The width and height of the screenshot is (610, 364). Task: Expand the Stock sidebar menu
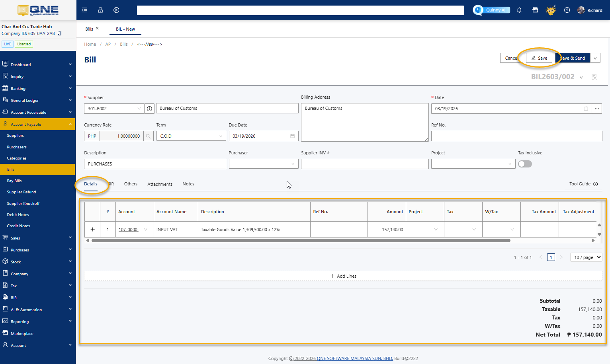pyautogui.click(x=37, y=262)
